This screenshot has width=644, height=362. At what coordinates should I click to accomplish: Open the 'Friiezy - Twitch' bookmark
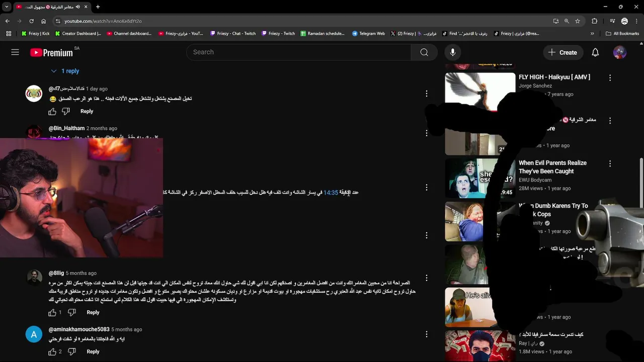point(278,34)
